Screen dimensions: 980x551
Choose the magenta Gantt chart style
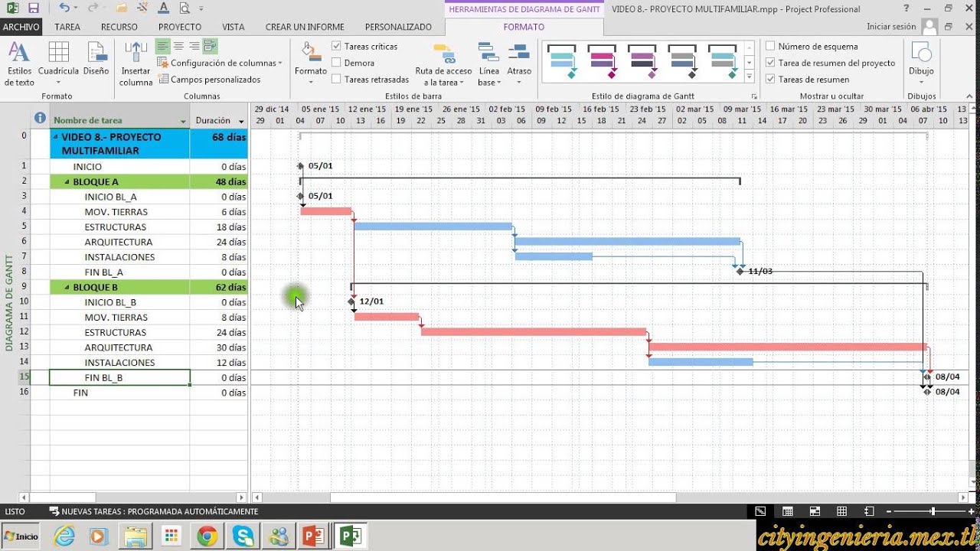tap(602, 62)
